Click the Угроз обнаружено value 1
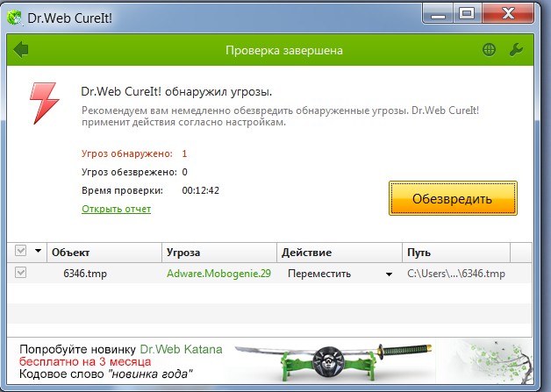The image size is (551, 392). pos(184,153)
